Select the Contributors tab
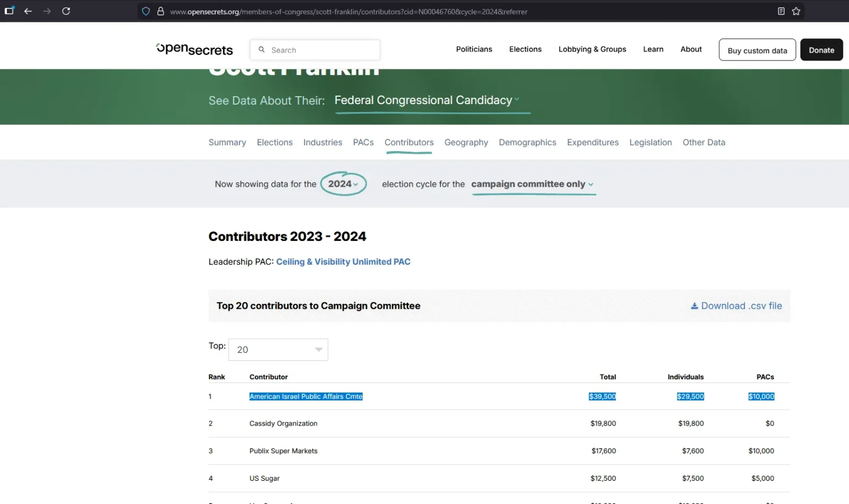 pyautogui.click(x=409, y=143)
